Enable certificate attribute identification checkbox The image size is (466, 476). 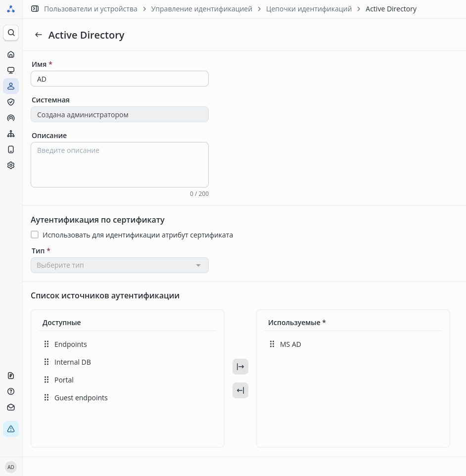35,235
